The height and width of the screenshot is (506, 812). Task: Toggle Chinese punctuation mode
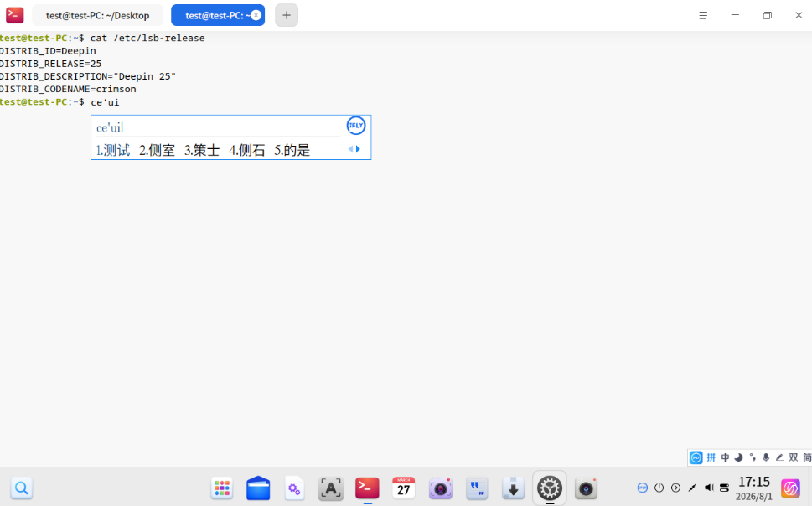[753, 457]
